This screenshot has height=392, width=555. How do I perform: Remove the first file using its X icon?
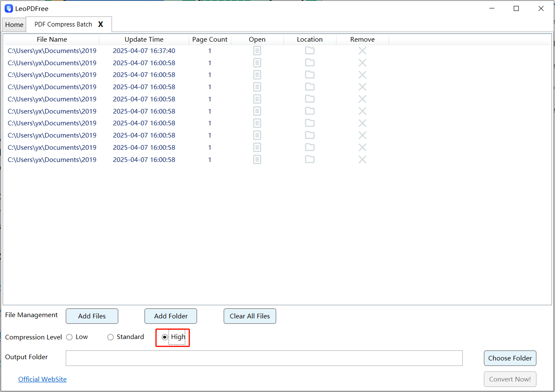(362, 50)
